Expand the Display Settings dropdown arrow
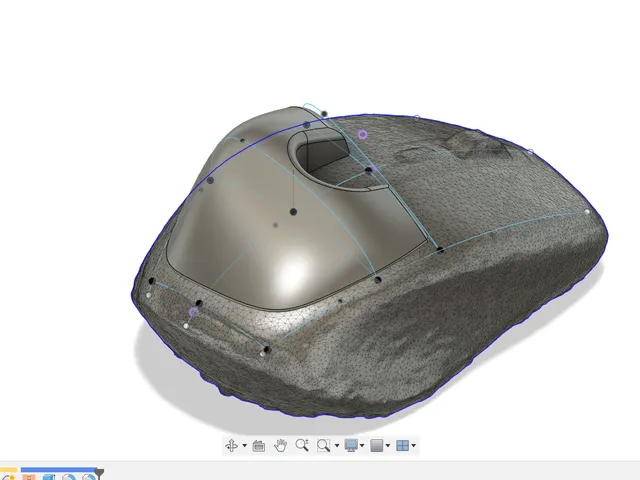The height and width of the screenshot is (480, 640). tap(362, 445)
